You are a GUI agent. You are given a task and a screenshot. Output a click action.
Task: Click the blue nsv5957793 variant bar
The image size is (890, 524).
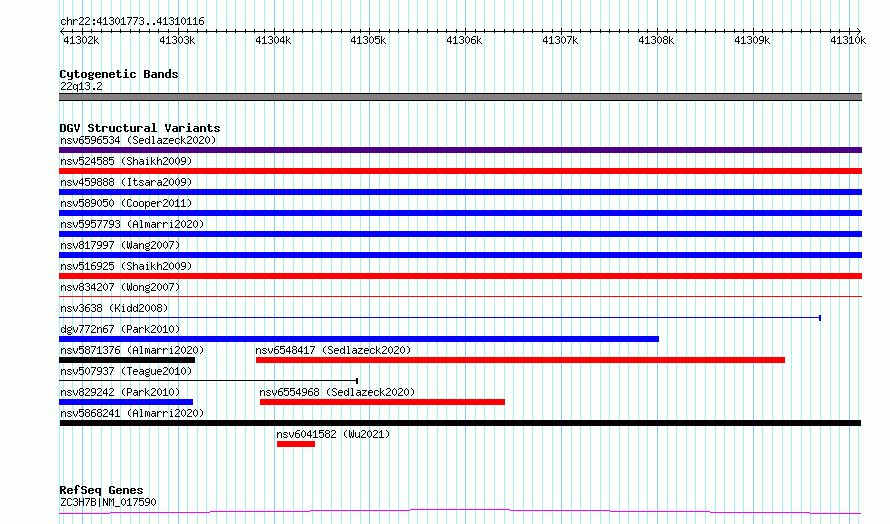[x=460, y=234]
